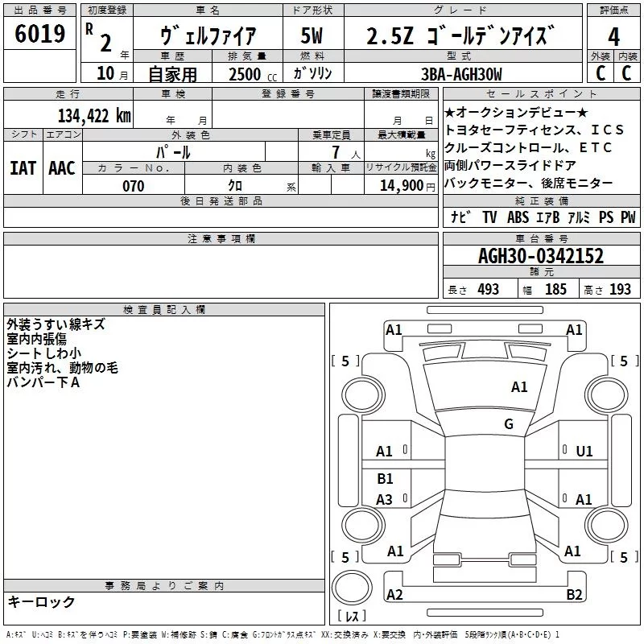The height and width of the screenshot is (644, 644).
Task: Click the door type value 5W
Action: coord(312,35)
